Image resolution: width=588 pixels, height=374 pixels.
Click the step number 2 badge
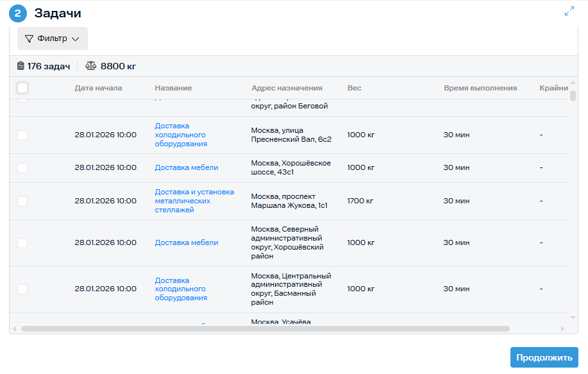point(18,13)
